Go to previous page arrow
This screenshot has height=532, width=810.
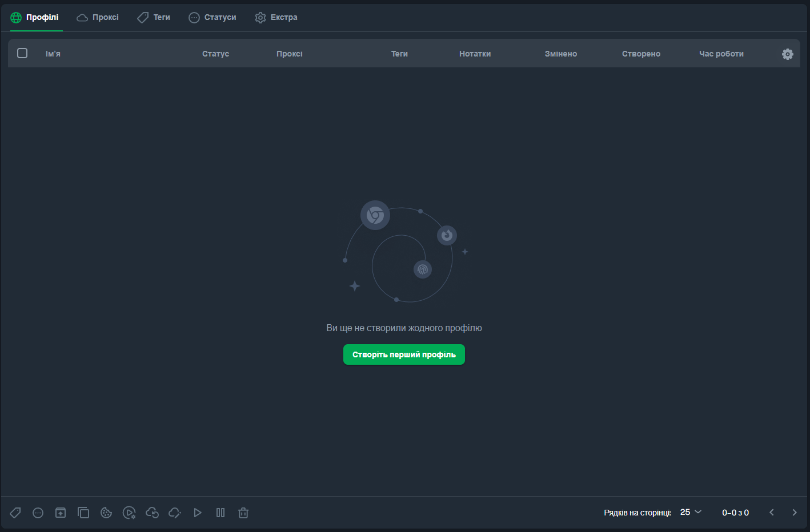point(772,512)
